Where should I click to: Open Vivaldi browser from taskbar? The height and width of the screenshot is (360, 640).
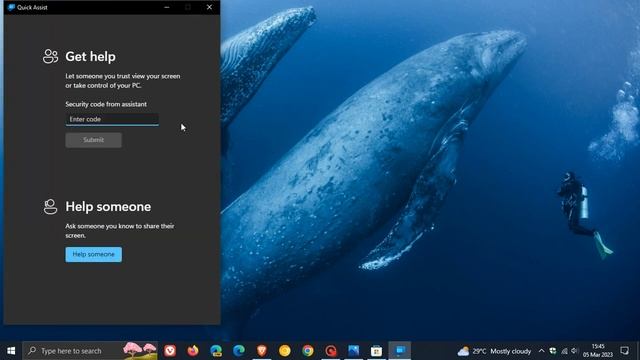pos(170,351)
